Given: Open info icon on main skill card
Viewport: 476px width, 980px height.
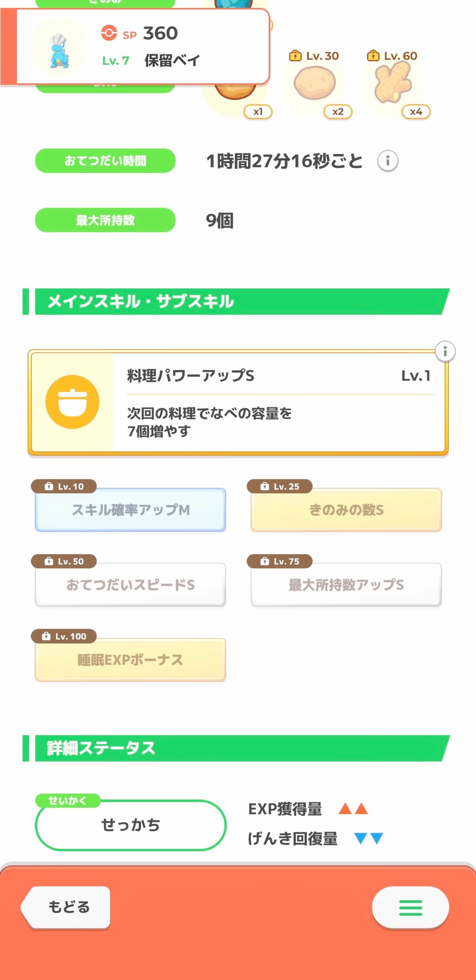Looking at the screenshot, I should (445, 351).
